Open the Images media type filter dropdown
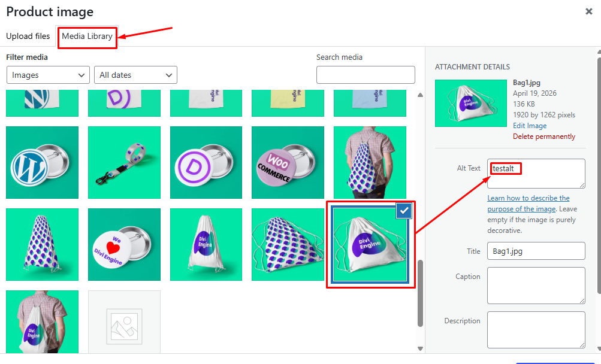This screenshot has height=364, width=601. 48,75
